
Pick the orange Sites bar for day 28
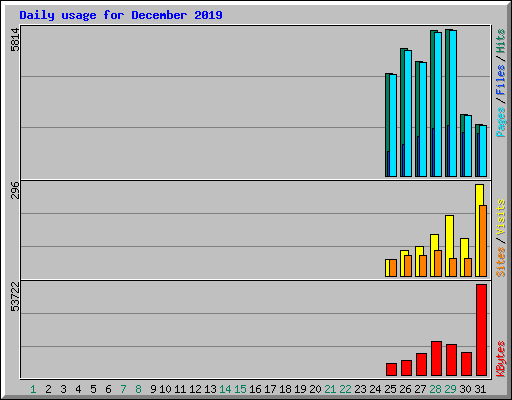(x=438, y=263)
